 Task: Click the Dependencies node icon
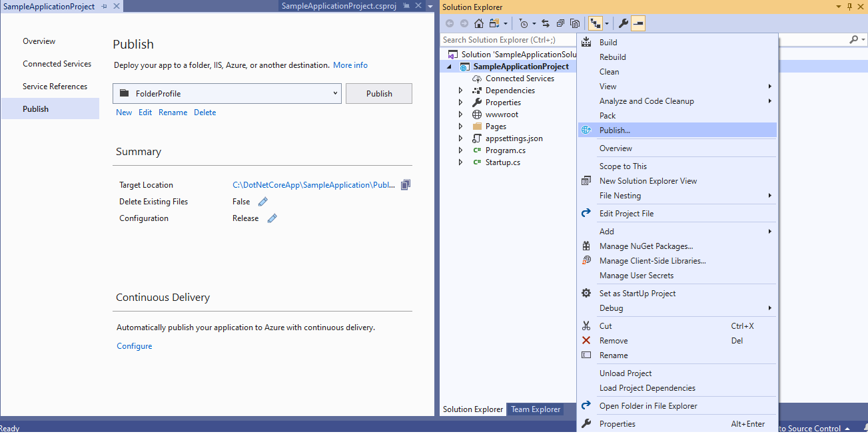[x=477, y=91]
